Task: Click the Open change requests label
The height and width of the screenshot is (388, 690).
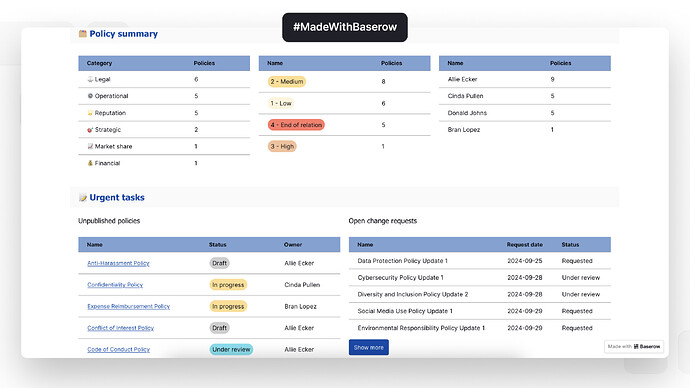Action: point(382,221)
